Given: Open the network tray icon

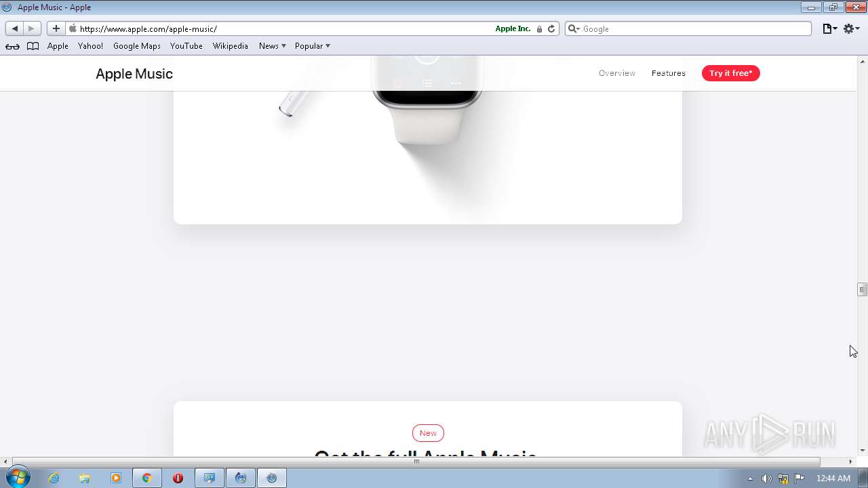Looking at the screenshot, I should 783,479.
